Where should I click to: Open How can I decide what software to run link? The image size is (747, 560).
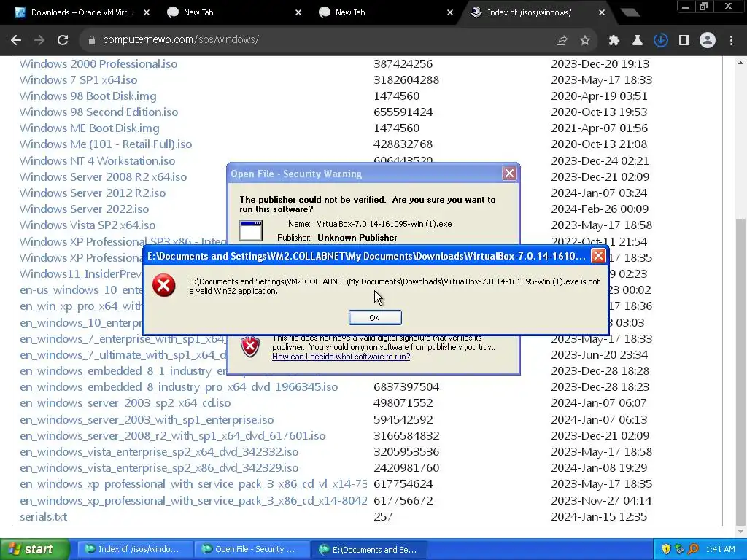point(341,356)
